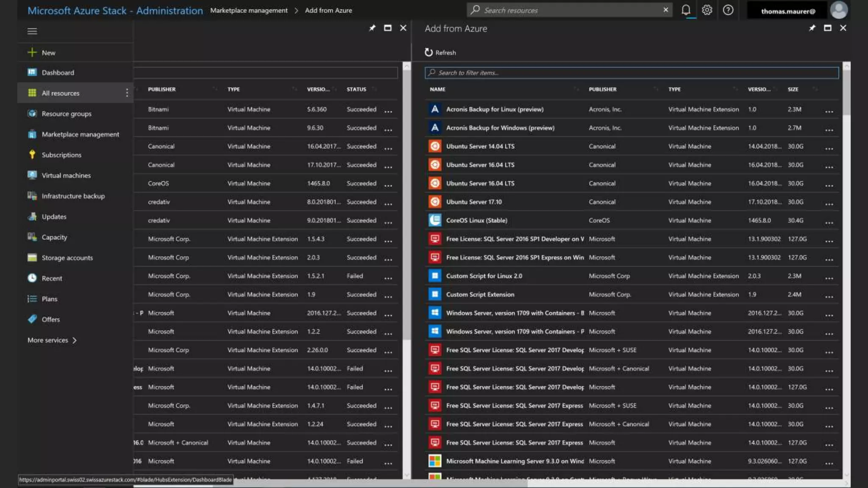The height and width of the screenshot is (488, 868).
Task: Open ellipsis menu for CoreOS Linux (Stable)
Action: tap(829, 222)
